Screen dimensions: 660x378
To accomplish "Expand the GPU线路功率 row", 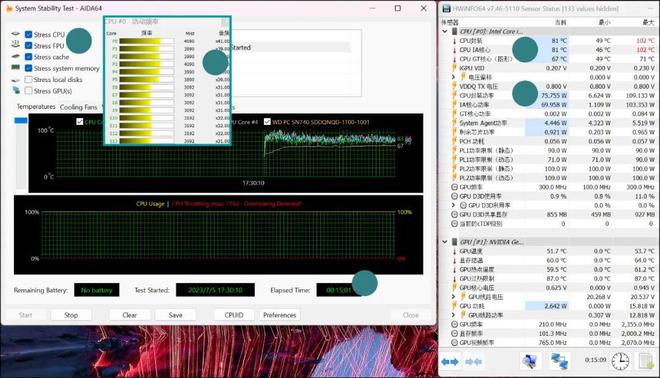I will 453,315.
